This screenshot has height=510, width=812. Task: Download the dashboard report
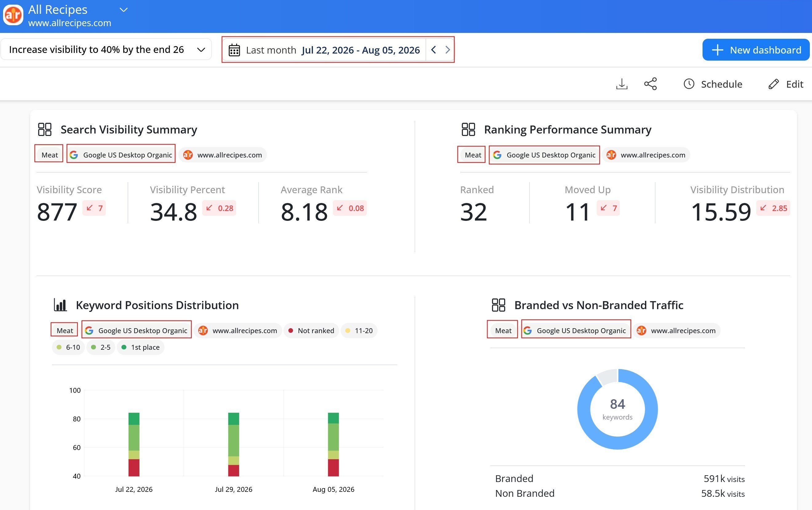pyautogui.click(x=622, y=84)
